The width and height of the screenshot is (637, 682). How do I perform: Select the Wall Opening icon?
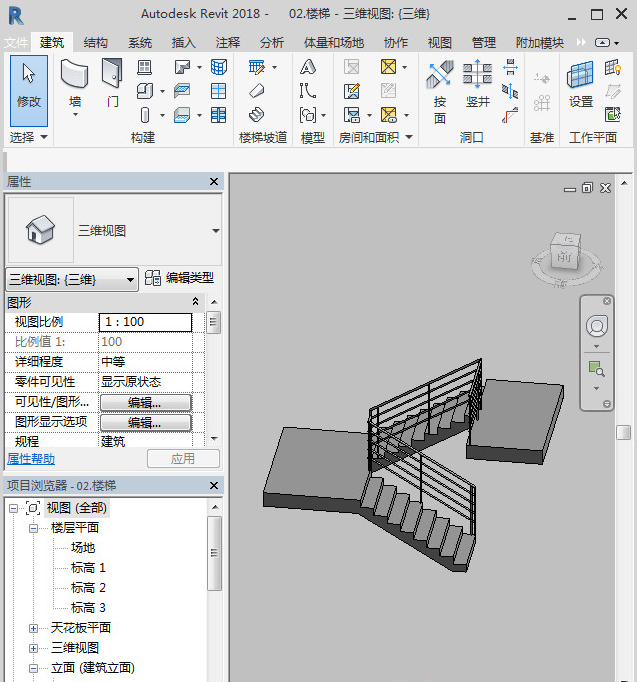pyautogui.click(x=510, y=67)
